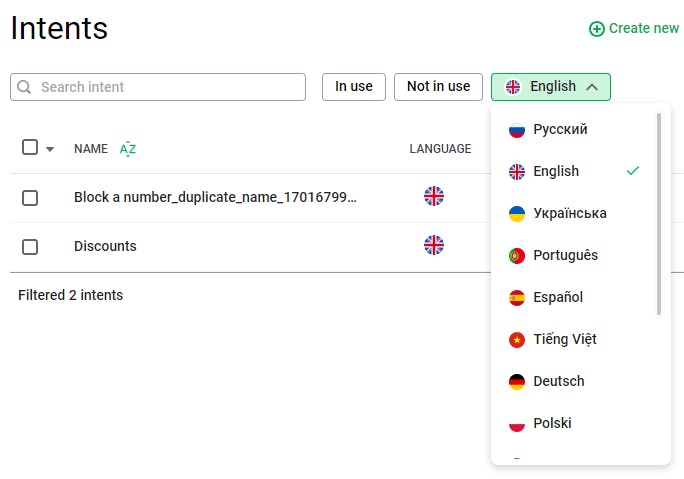The width and height of the screenshot is (684, 479).
Task: Tick the select-all checkbox in table header
Action: click(x=30, y=147)
